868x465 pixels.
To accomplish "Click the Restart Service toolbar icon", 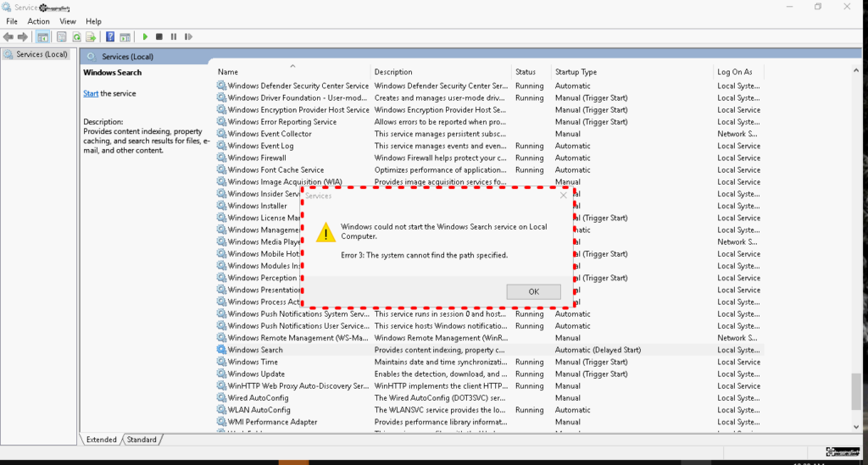I will (189, 37).
